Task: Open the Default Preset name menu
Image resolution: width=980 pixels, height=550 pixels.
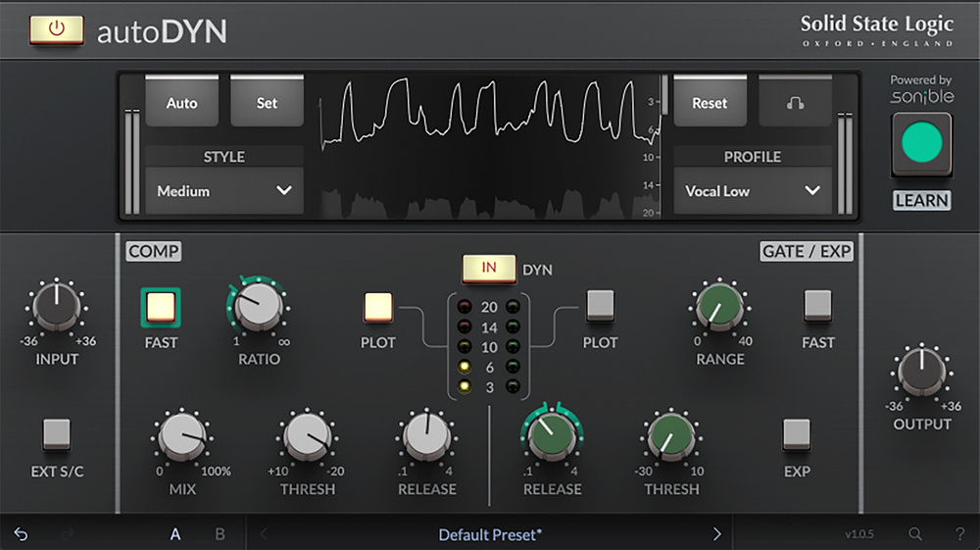Action: click(x=490, y=534)
